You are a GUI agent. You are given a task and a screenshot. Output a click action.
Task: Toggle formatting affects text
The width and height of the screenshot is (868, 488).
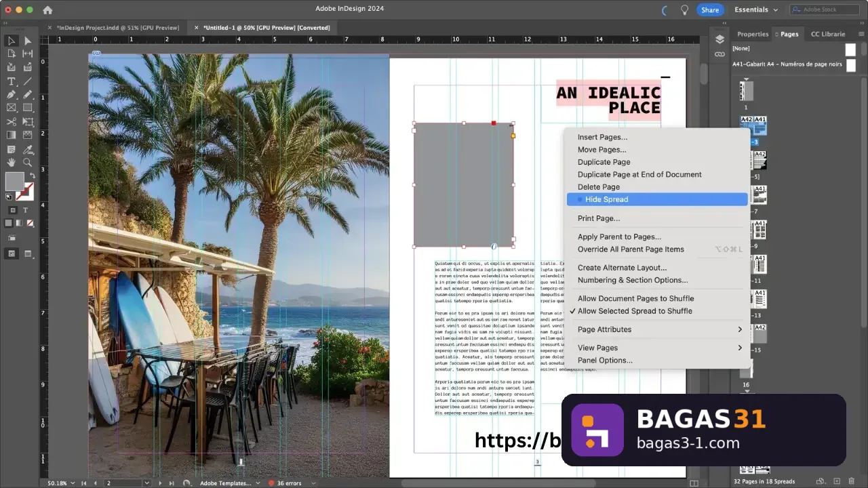coord(26,210)
